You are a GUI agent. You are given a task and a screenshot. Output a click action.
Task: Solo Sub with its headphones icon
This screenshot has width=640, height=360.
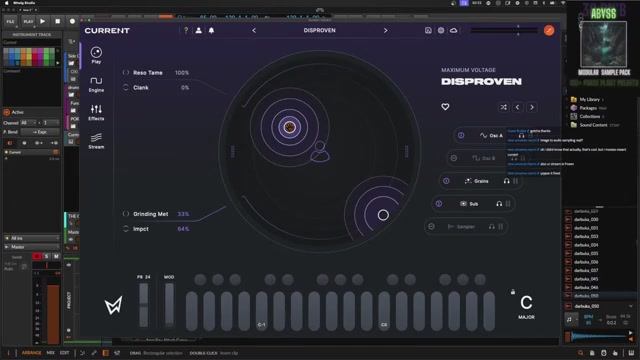499,204
